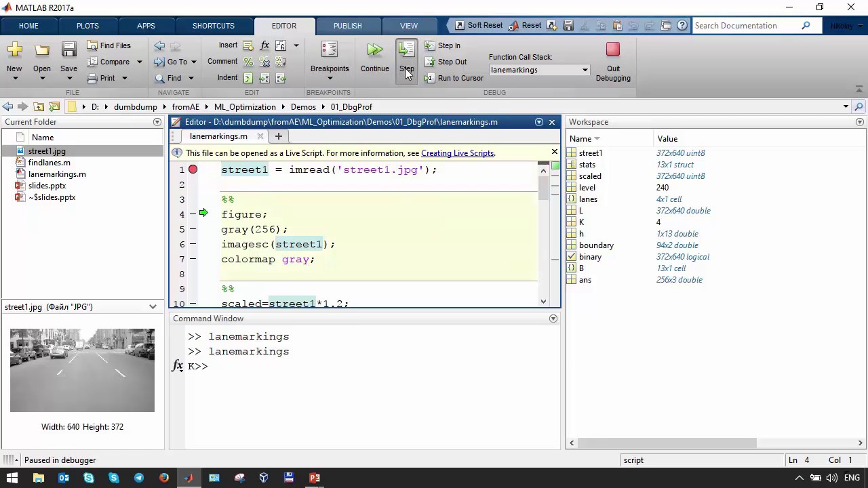This screenshot has height=488, width=868.
Task: Expand the Function Call Stack dropdown
Action: pyautogui.click(x=585, y=70)
